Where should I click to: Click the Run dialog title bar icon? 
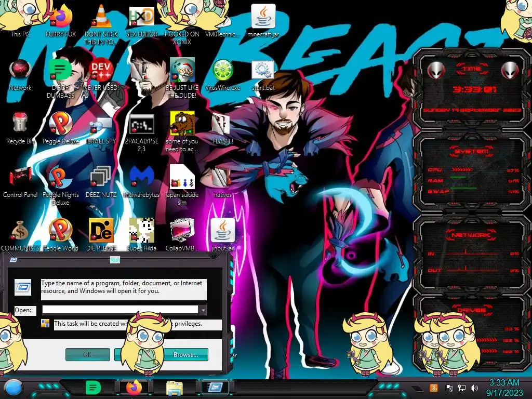coord(14,260)
